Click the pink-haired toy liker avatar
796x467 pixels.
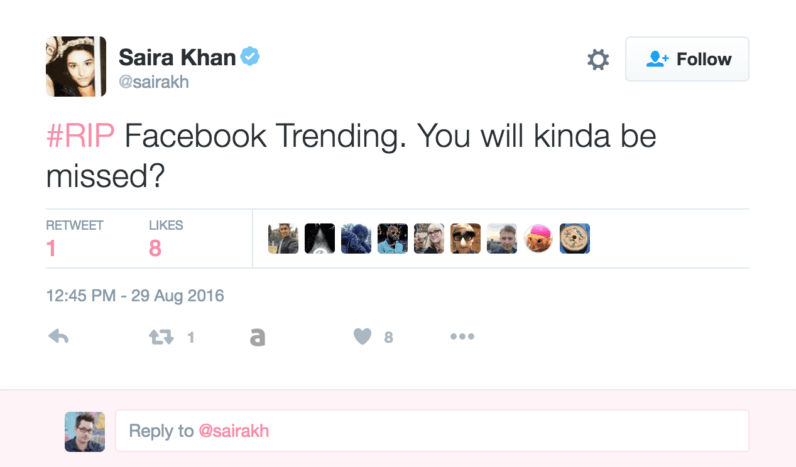click(x=538, y=239)
